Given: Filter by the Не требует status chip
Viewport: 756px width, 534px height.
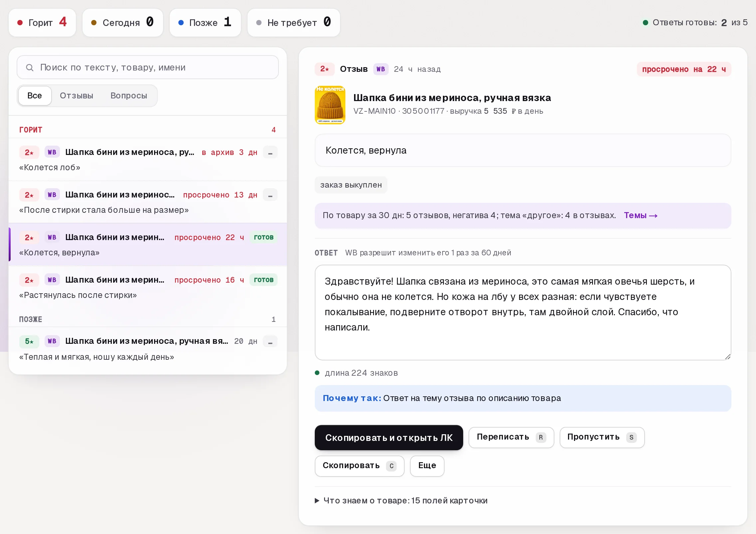Looking at the screenshot, I should 294,23.
